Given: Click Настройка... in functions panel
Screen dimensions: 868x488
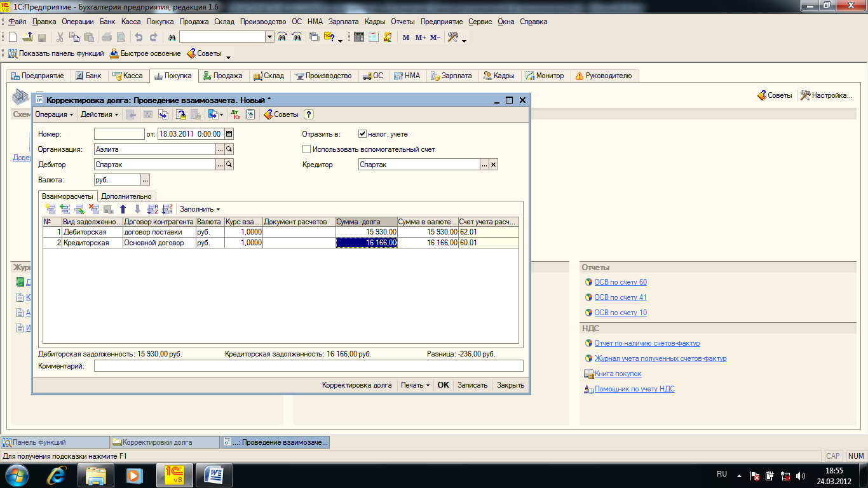Looking at the screenshot, I should pyautogui.click(x=826, y=95).
